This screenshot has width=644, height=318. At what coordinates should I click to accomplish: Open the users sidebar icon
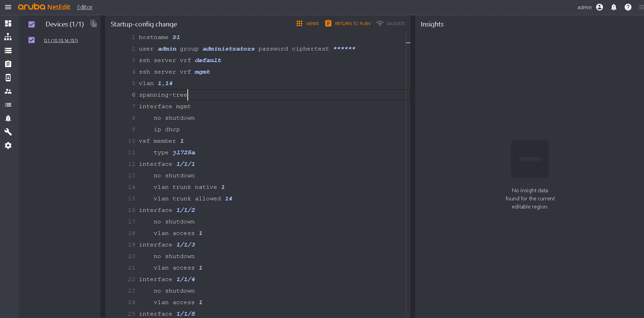8,91
